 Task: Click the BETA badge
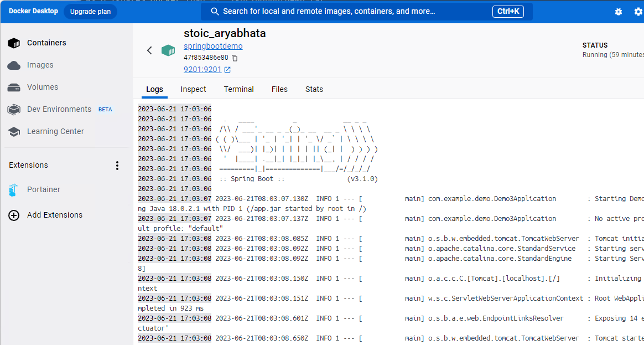(x=105, y=110)
